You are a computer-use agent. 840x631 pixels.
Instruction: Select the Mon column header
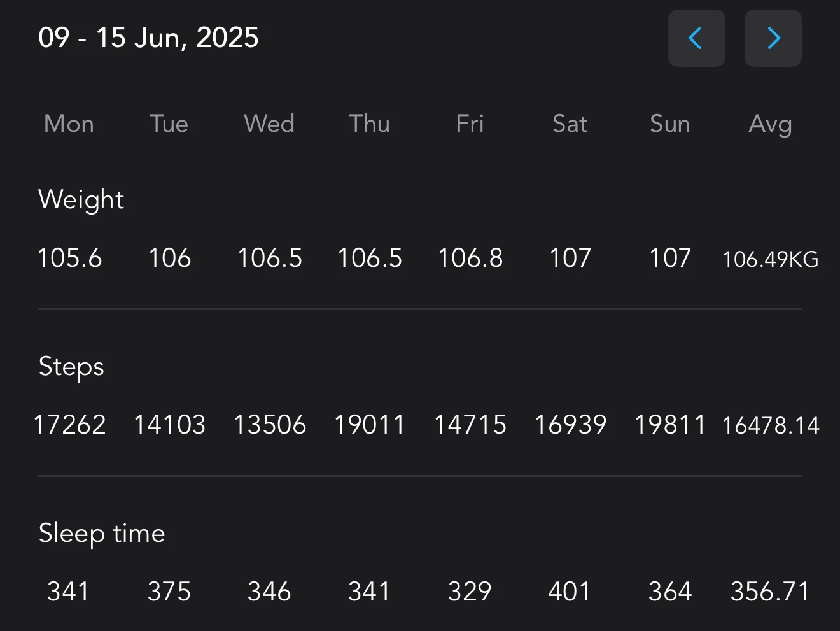point(69,124)
